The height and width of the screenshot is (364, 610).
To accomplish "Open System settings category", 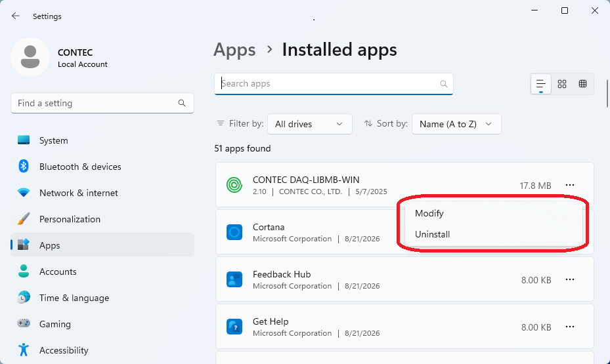I will click(x=102, y=140).
